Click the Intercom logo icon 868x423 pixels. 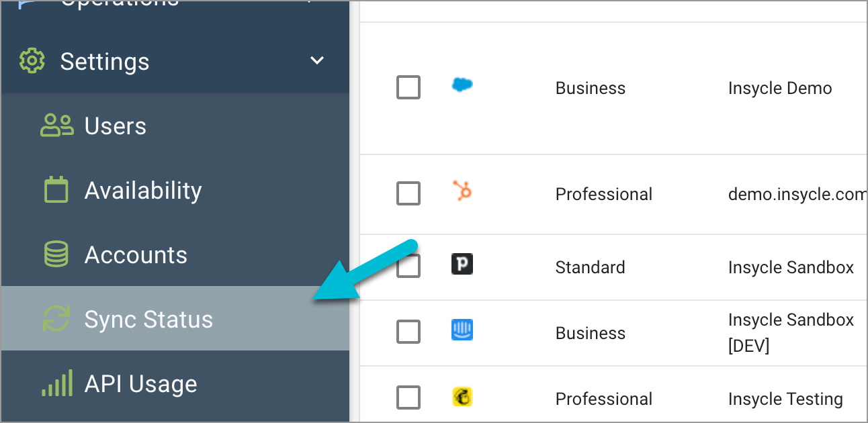click(x=462, y=330)
